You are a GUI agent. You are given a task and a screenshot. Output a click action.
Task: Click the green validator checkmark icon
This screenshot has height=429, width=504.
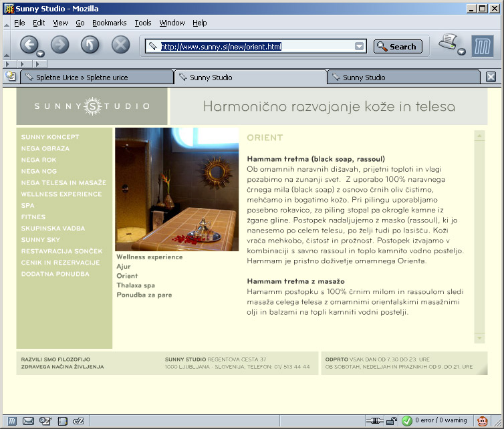pos(407,420)
